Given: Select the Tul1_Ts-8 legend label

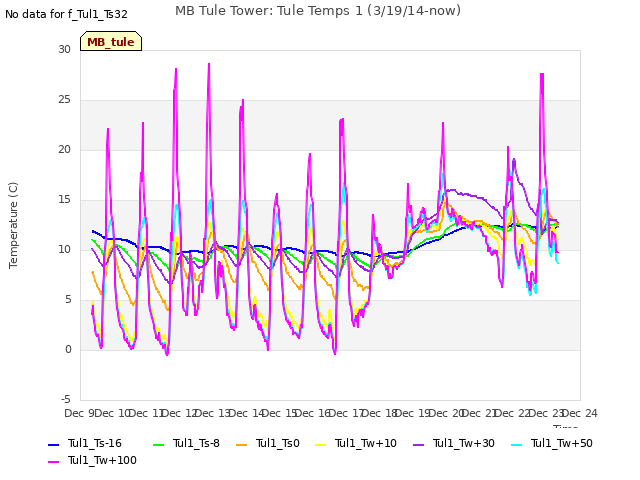Looking at the screenshot, I should pyautogui.click(x=196, y=444).
